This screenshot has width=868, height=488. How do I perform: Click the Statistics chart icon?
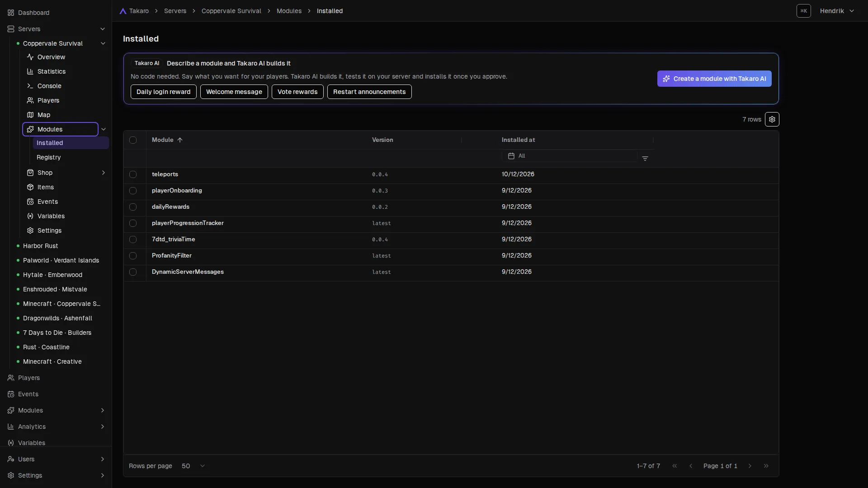click(30, 71)
